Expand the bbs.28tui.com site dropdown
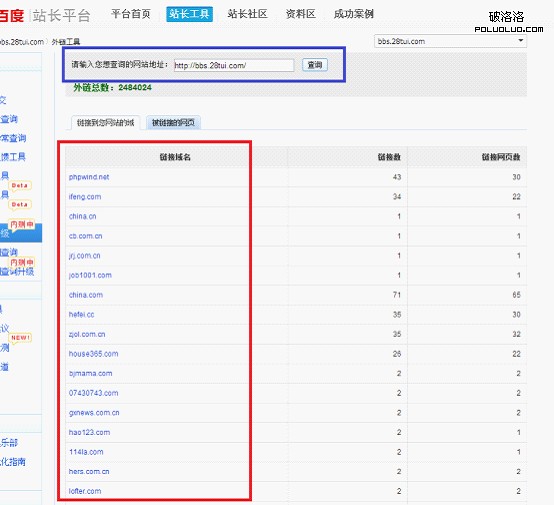 coord(450,41)
